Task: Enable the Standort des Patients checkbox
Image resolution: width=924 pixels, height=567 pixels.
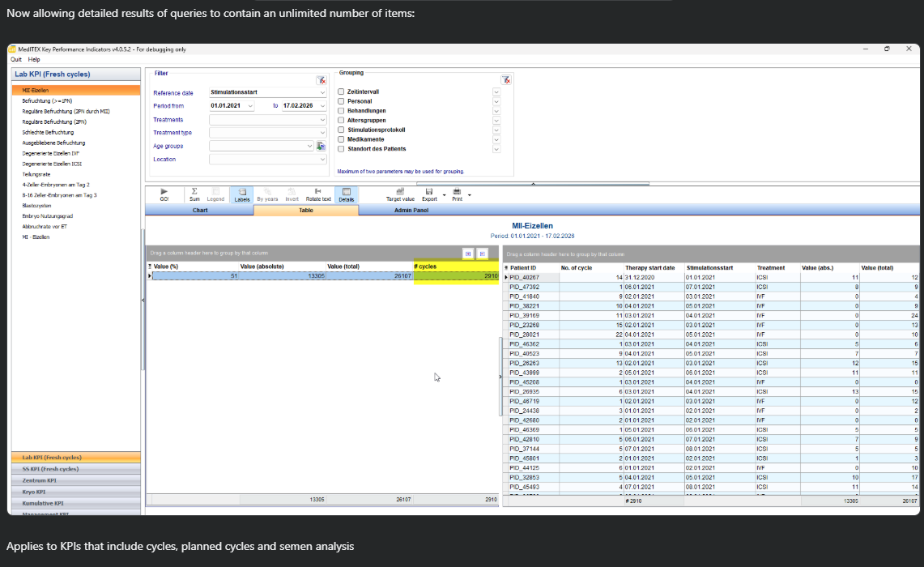Action: (341, 148)
